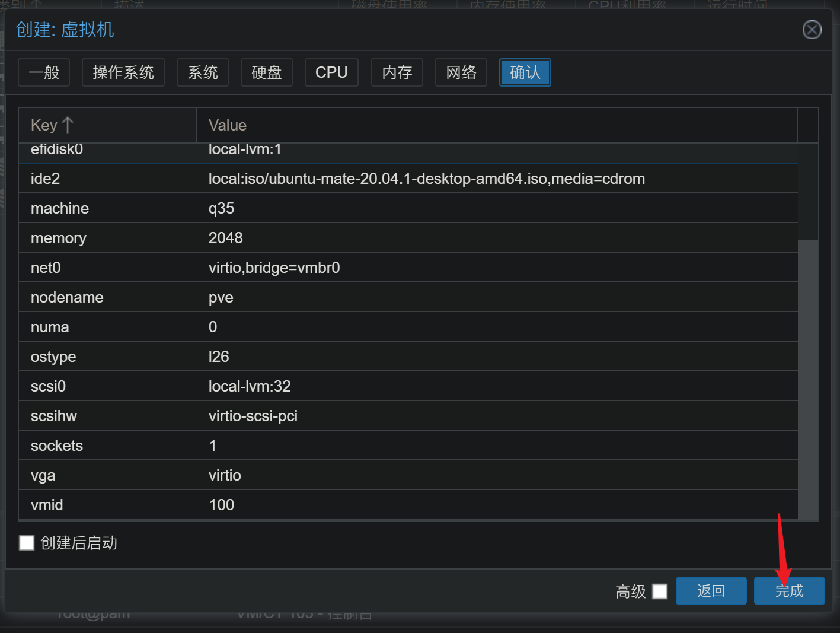Select the ide2 row
This screenshot has height=633, width=840.
(408, 179)
